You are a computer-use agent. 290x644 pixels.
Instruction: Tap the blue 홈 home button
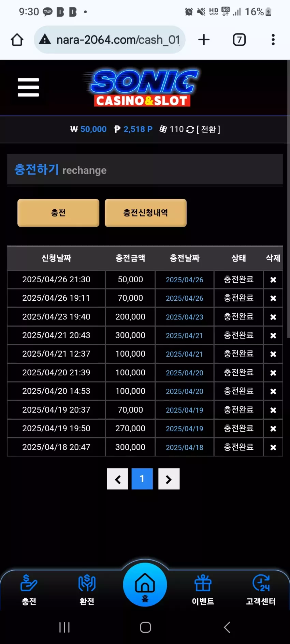coord(145,585)
